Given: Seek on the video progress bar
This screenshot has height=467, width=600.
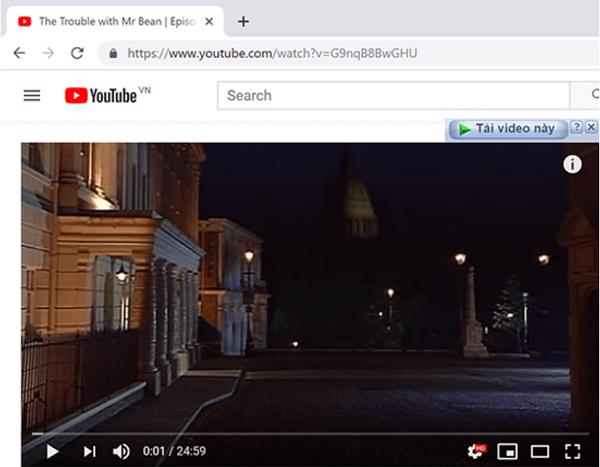Looking at the screenshot, I should point(300,433).
